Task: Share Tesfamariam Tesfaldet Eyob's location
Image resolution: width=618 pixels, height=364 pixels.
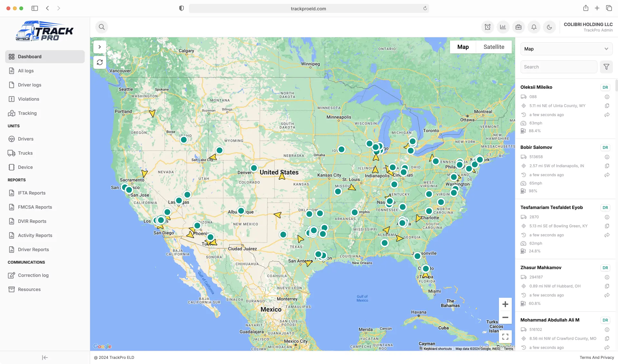Action: [x=607, y=235]
